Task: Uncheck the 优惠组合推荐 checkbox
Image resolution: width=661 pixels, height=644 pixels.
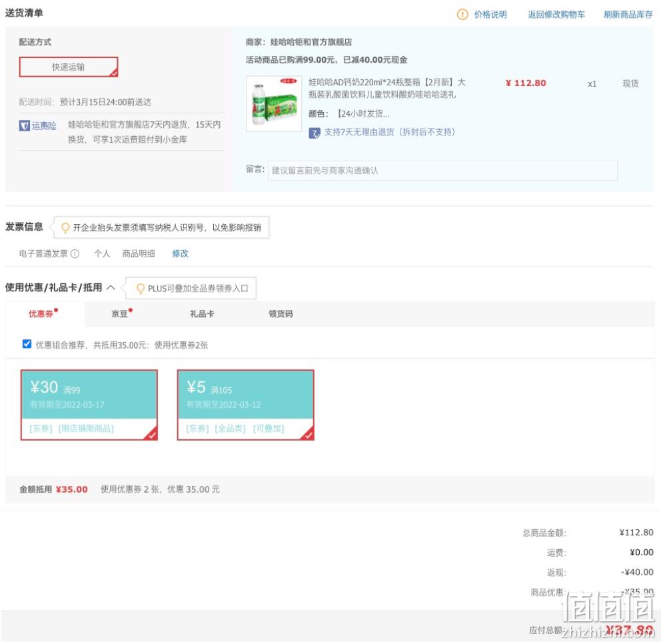Action: click(x=27, y=344)
